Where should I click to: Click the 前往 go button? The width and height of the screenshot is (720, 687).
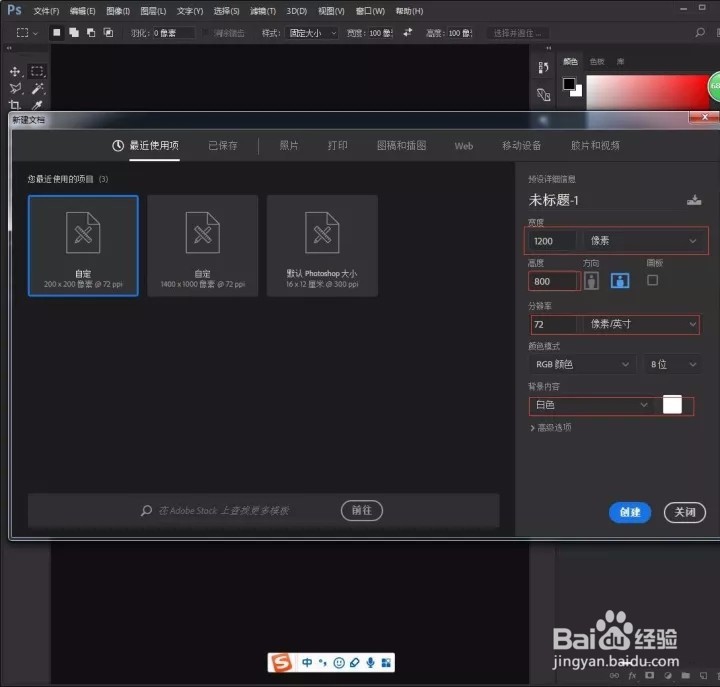pos(361,510)
